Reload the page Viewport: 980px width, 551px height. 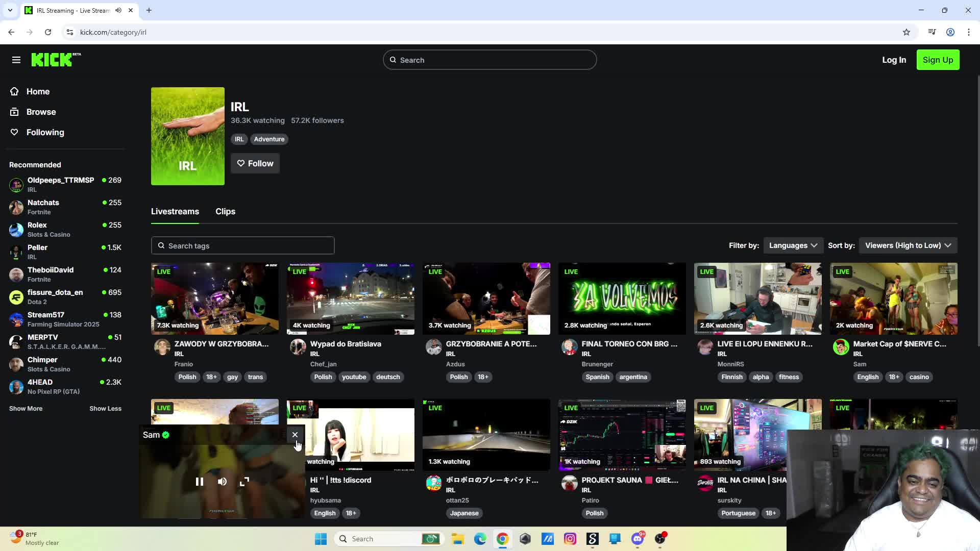click(x=48, y=32)
